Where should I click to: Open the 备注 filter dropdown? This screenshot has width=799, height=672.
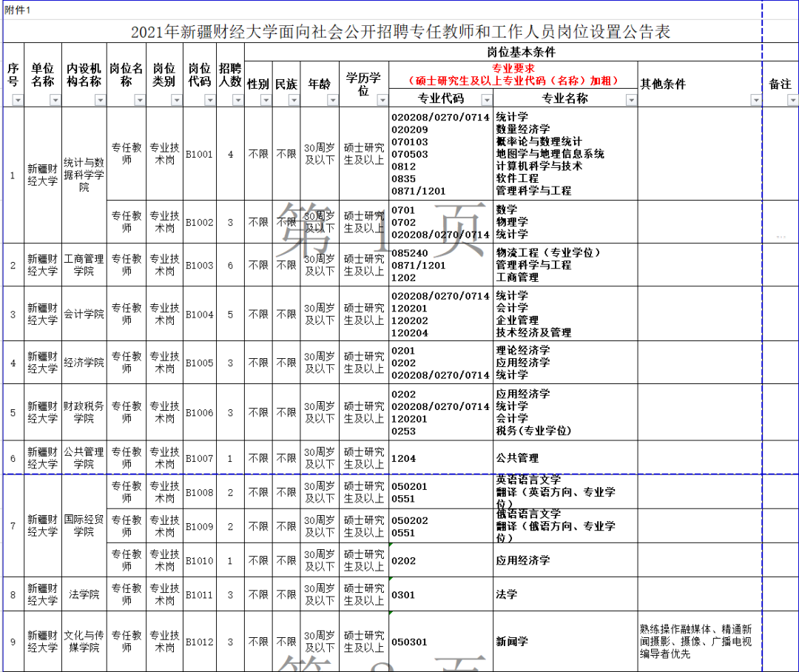[x=793, y=101]
